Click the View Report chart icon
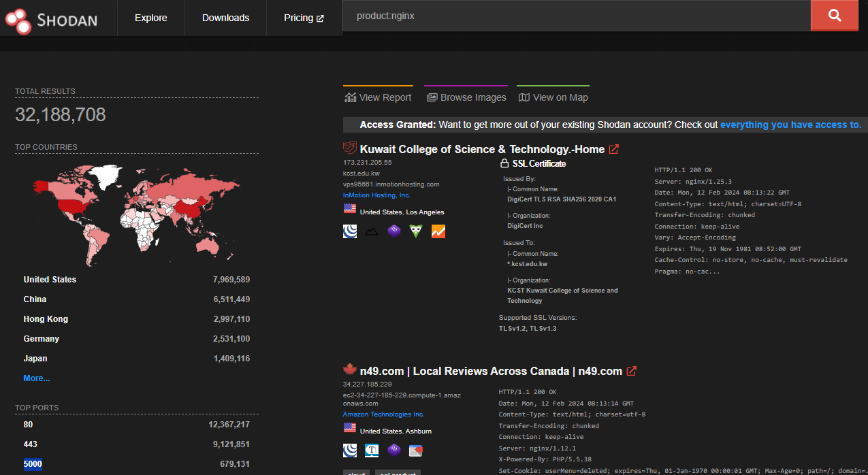The image size is (868, 475). (351, 97)
